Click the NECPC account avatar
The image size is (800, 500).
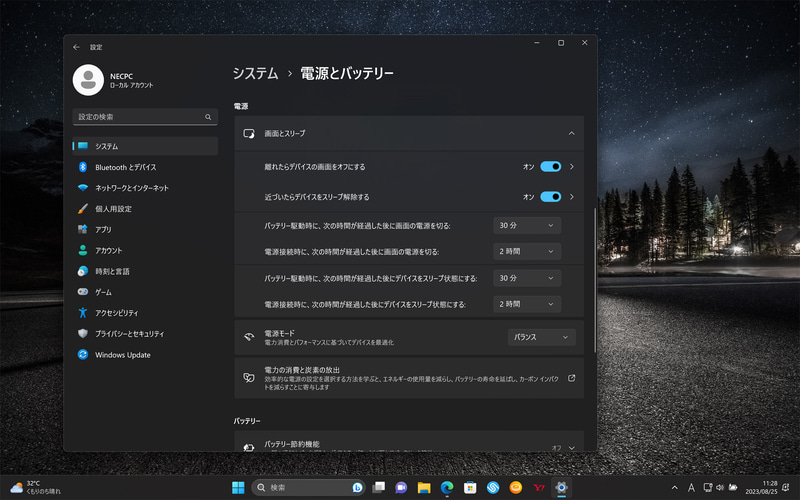88,80
